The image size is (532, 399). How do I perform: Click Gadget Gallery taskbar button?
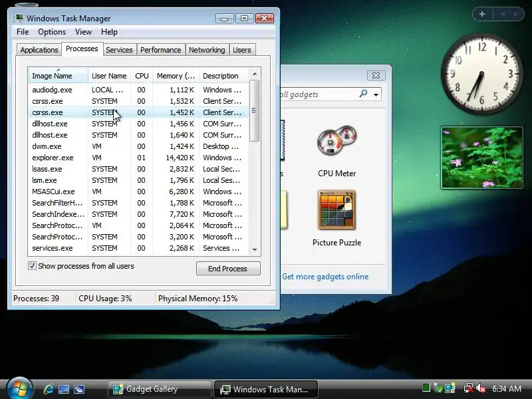[159, 389]
